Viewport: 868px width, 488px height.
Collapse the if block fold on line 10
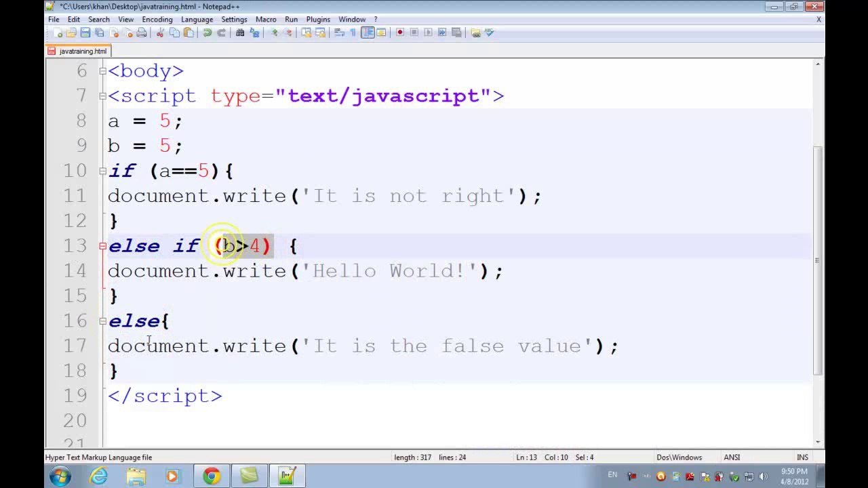[x=103, y=171]
